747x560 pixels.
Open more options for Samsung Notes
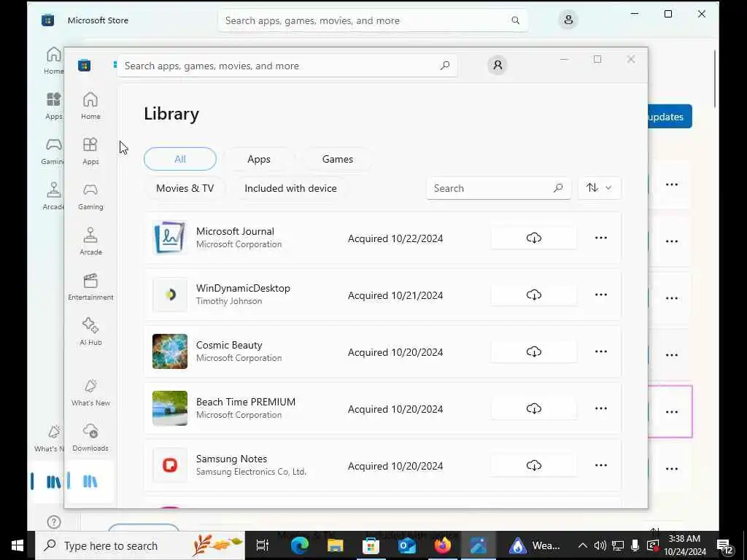pos(601,465)
